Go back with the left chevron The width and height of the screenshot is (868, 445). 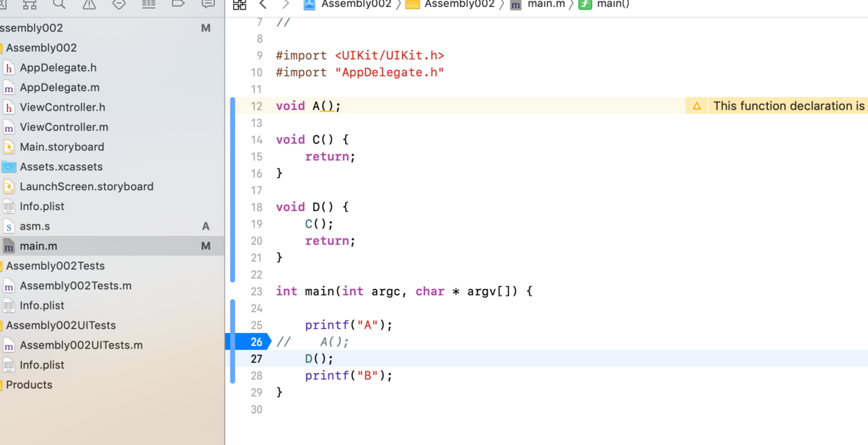point(262,4)
